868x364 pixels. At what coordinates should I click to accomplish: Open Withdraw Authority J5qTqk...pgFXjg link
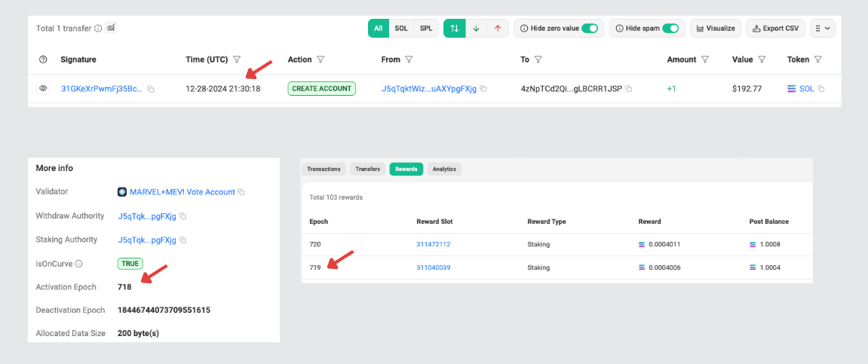tap(147, 216)
